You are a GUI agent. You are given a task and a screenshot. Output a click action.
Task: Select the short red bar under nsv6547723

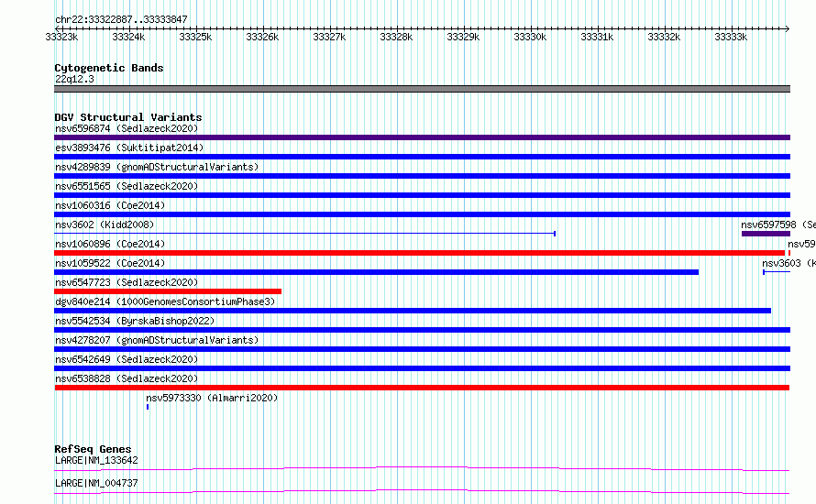(168, 291)
